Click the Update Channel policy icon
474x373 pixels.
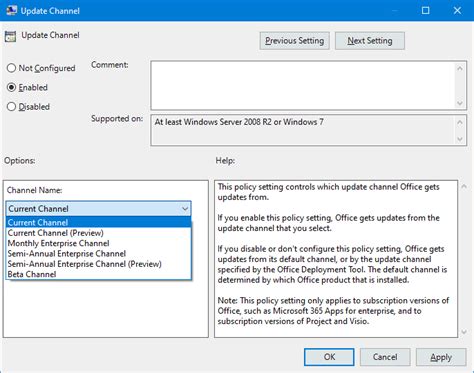[10, 36]
